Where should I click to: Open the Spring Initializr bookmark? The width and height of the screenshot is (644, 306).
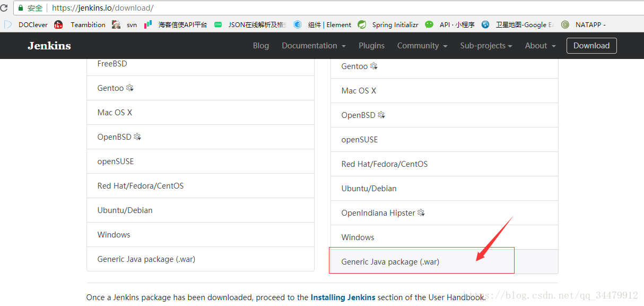click(x=388, y=24)
